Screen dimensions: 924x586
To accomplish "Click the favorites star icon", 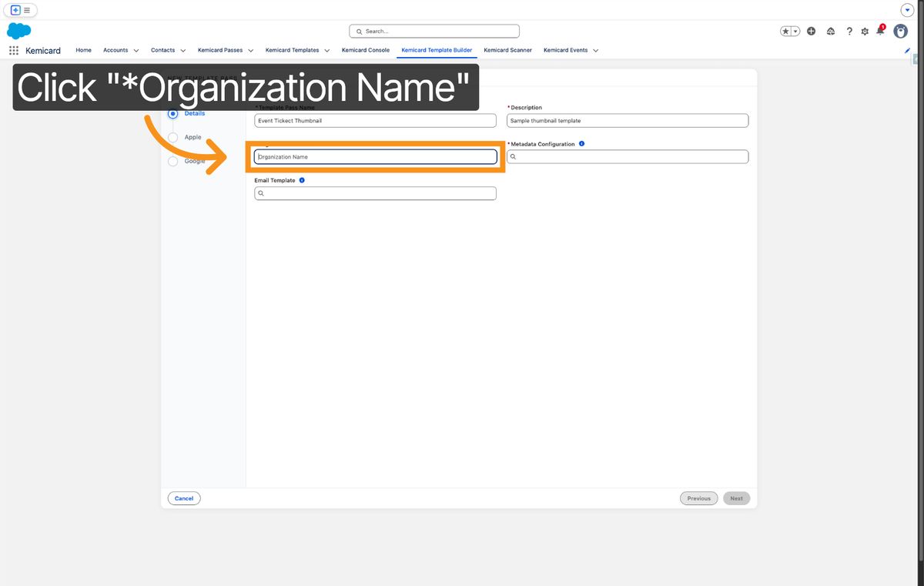I will (785, 31).
